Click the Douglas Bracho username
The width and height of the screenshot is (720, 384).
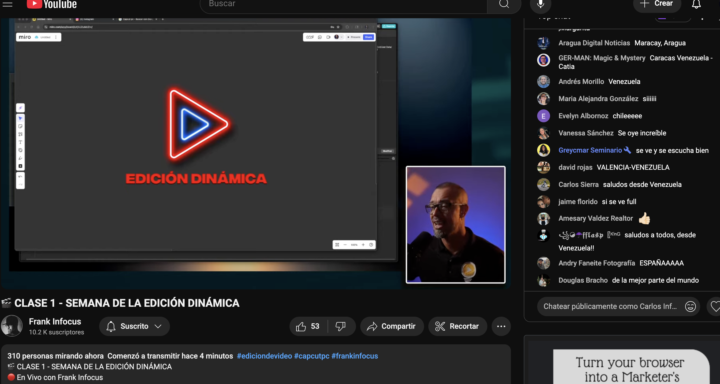pyautogui.click(x=583, y=280)
